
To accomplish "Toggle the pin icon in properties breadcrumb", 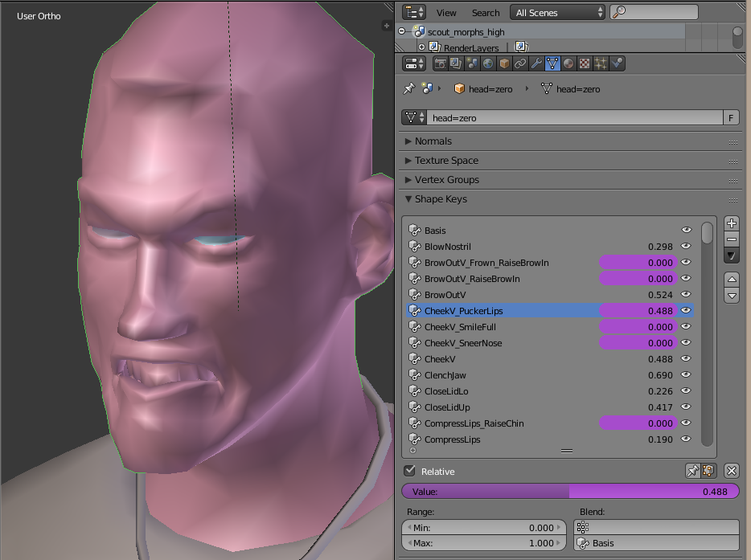I will tap(409, 88).
